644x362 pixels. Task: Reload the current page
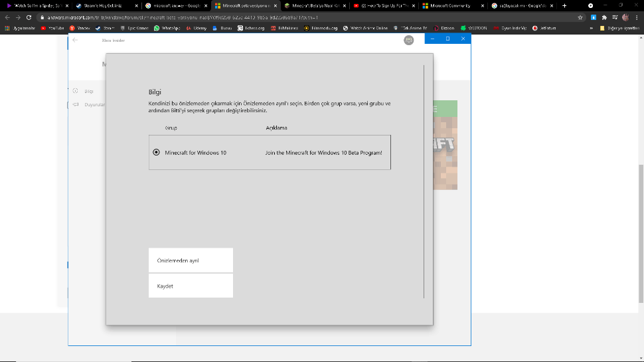[29, 18]
